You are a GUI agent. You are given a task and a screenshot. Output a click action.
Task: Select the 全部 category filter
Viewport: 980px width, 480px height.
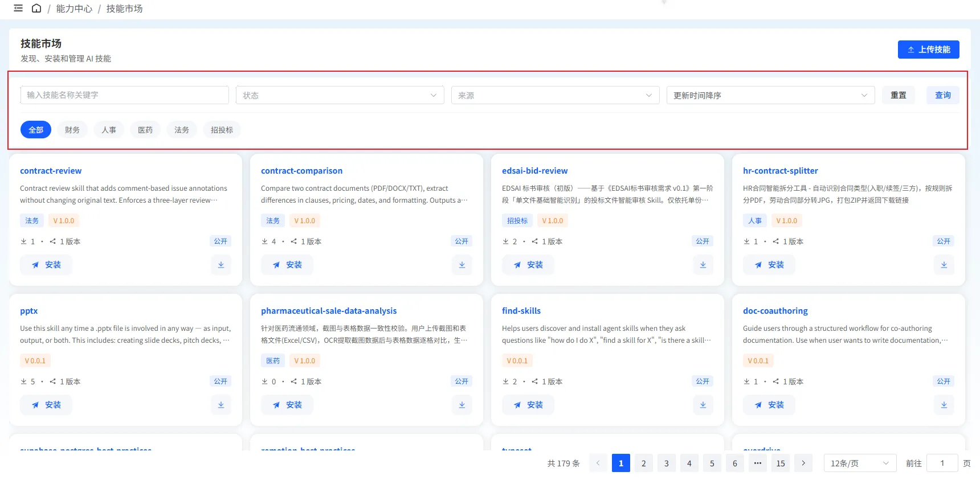pos(36,130)
